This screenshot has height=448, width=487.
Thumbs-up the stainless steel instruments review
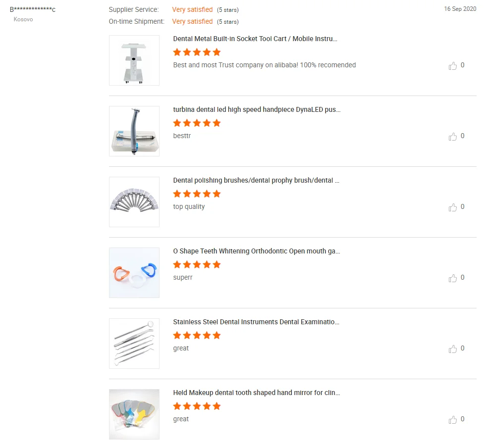coord(453,348)
